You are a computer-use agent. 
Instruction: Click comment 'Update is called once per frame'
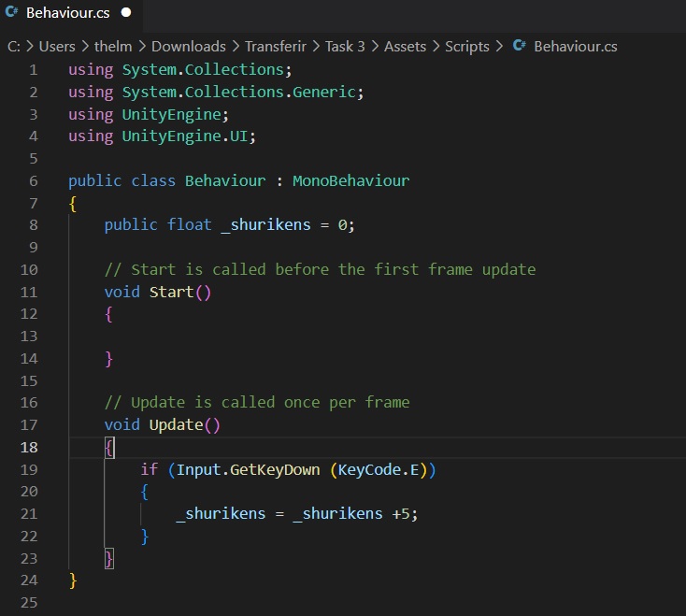click(270, 403)
